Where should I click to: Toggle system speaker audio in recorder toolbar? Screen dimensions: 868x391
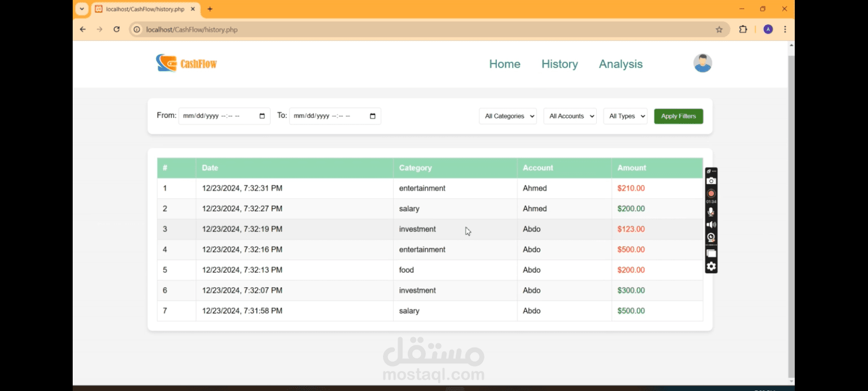(711, 224)
